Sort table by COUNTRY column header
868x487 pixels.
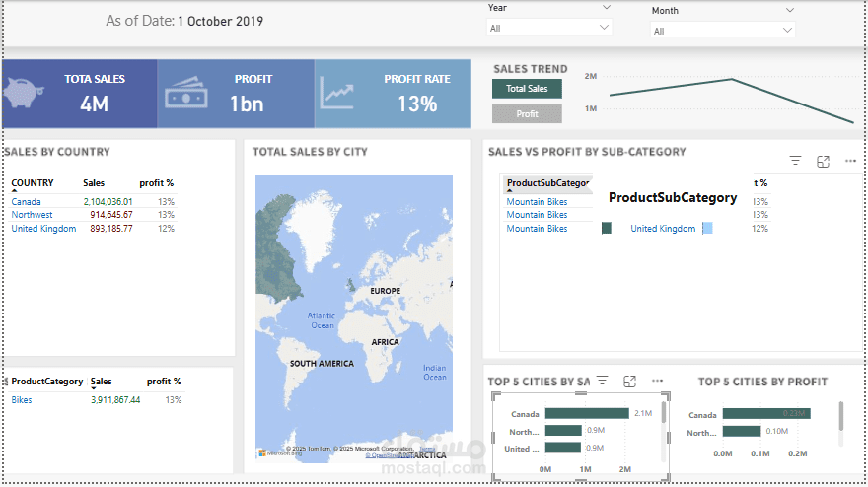point(33,183)
